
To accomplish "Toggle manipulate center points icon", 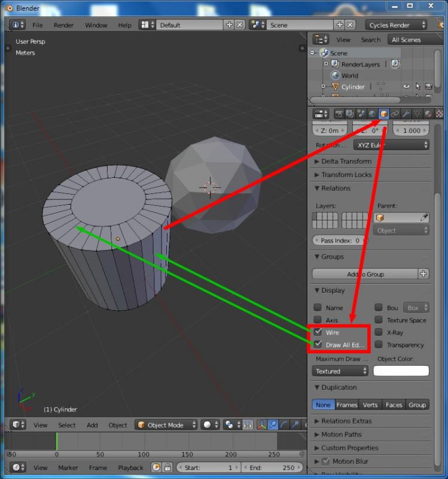I will tap(247, 425).
